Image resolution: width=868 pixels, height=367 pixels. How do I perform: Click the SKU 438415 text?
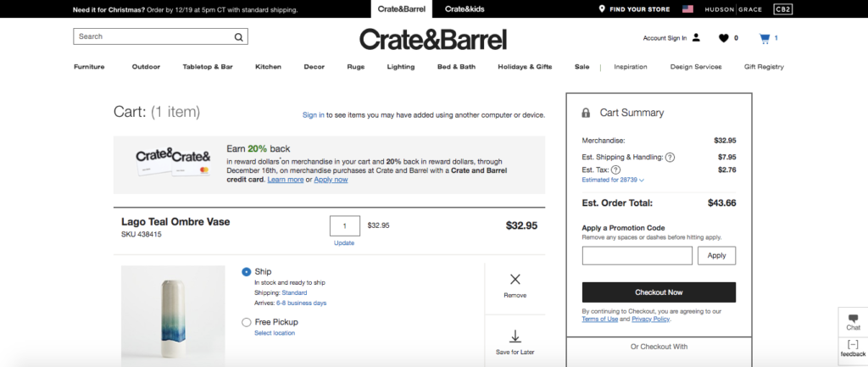point(142,235)
